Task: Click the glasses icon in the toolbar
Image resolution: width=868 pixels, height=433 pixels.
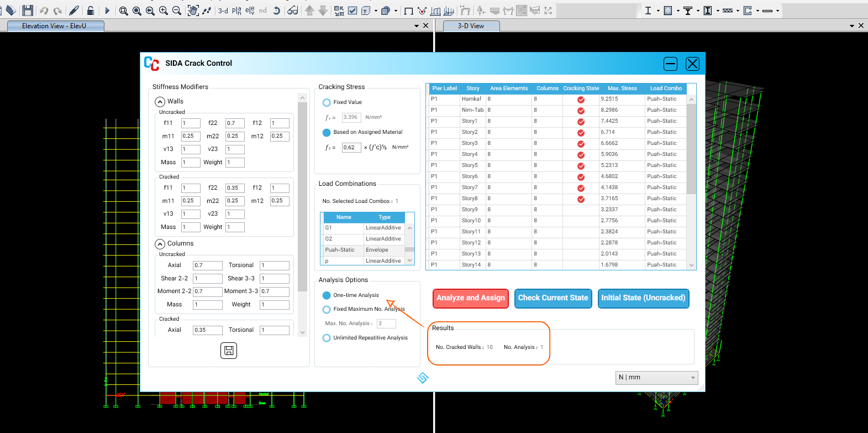Action: pos(293,11)
